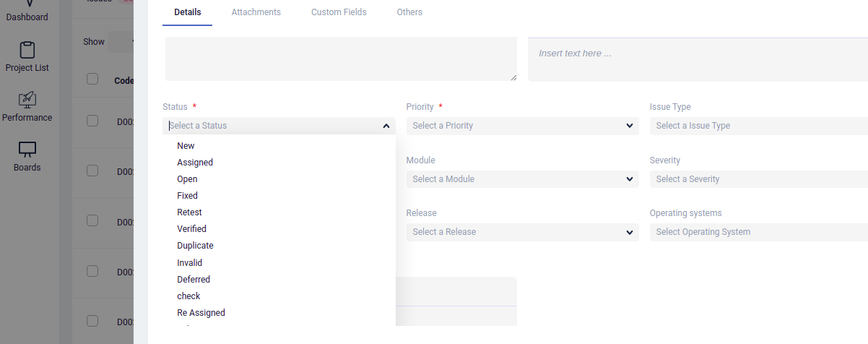Collapse the Status dropdown chevron
The height and width of the screenshot is (344, 868).
click(x=386, y=126)
